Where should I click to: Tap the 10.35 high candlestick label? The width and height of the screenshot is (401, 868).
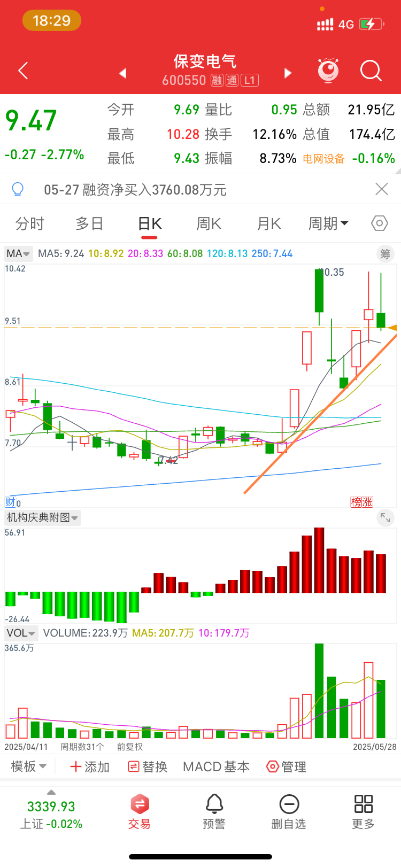333,272
